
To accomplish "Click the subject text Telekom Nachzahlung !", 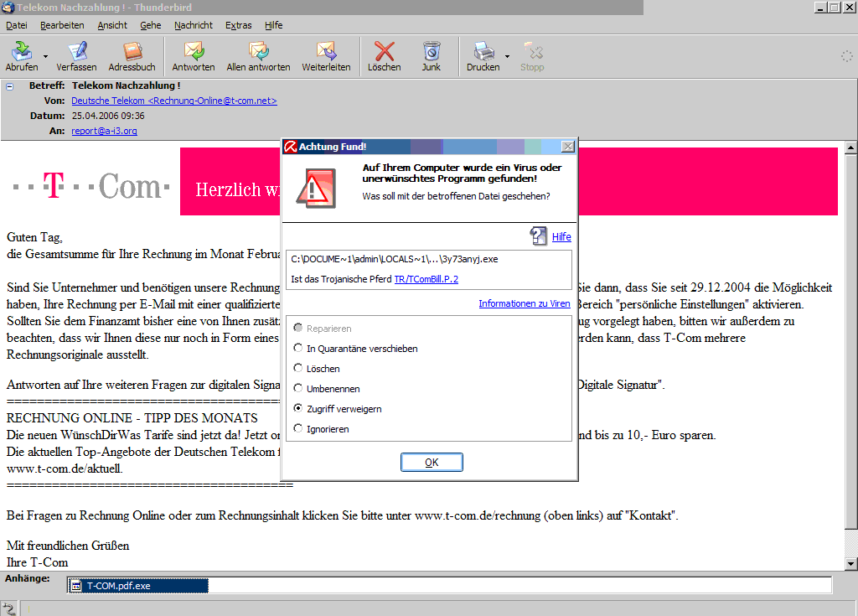I will click(x=126, y=85).
